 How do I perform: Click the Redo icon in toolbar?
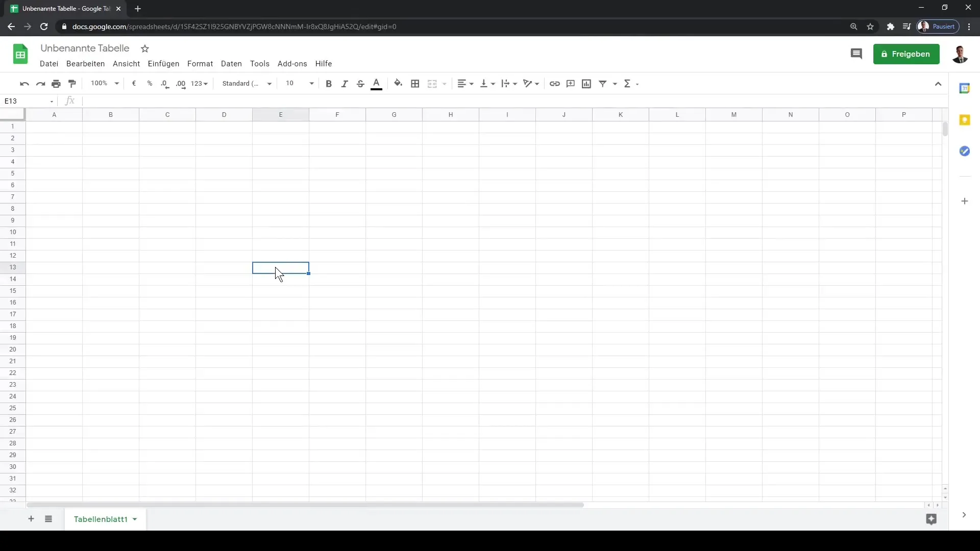[40, 84]
